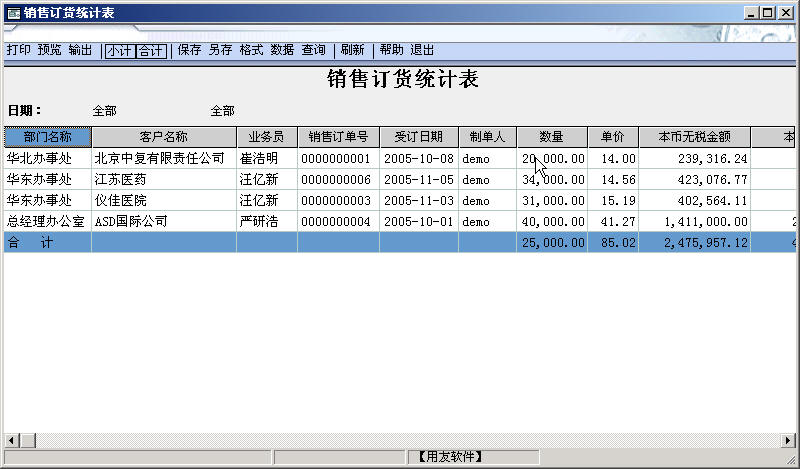Screen dimensions: 800x469
Task: Click 保存 to save the report
Action: point(189,50)
